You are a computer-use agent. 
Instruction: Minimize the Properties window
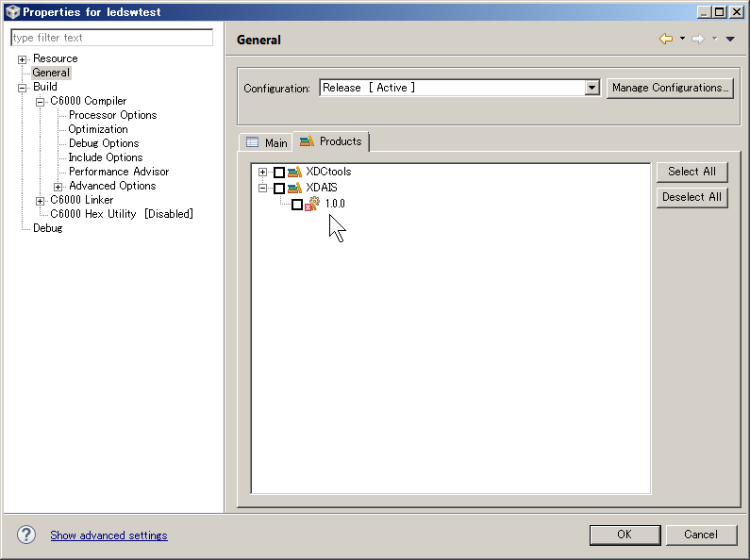tap(704, 12)
